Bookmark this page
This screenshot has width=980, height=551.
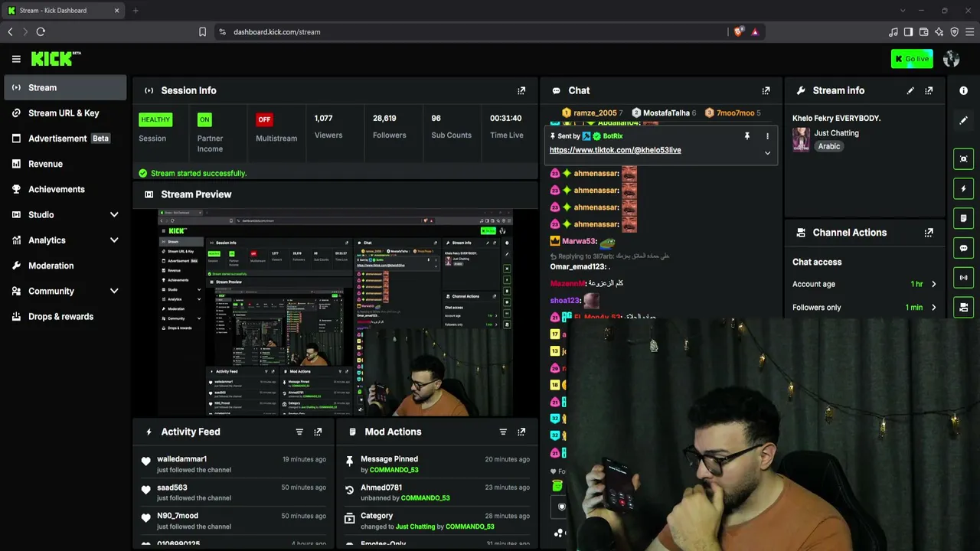202,32
